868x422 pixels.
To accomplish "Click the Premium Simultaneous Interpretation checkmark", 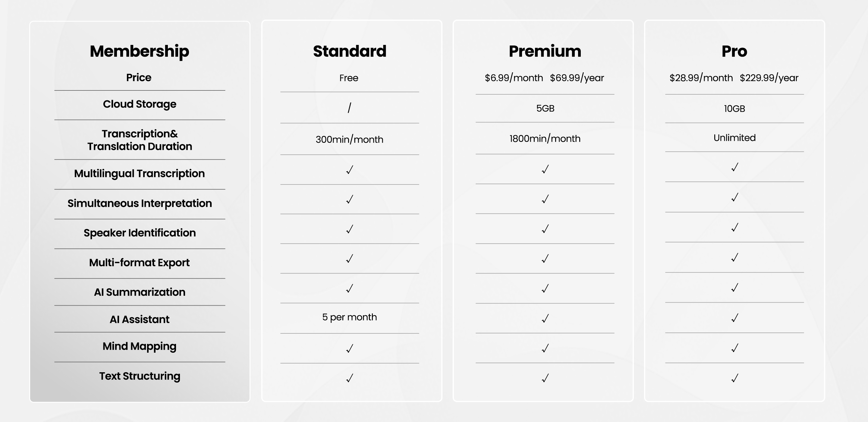I will [x=545, y=199].
